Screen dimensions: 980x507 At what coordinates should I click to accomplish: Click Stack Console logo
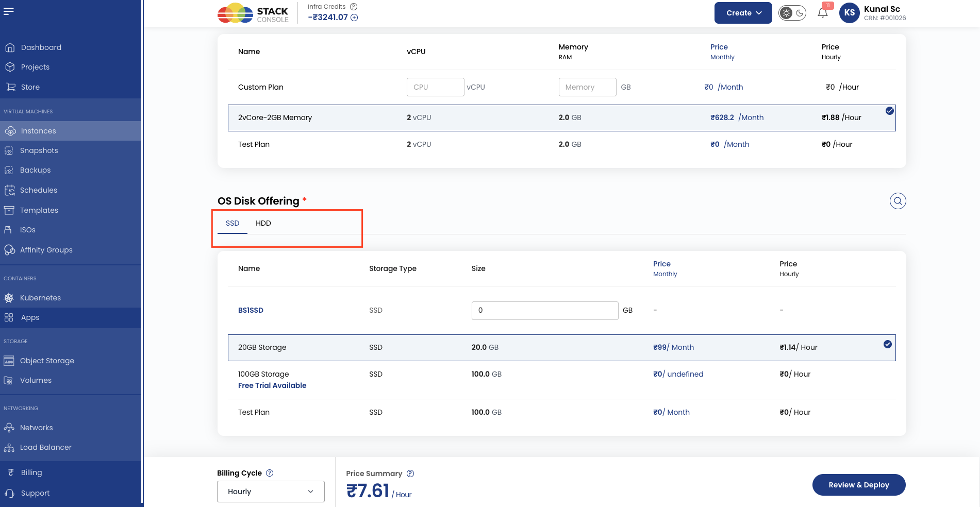(253, 13)
